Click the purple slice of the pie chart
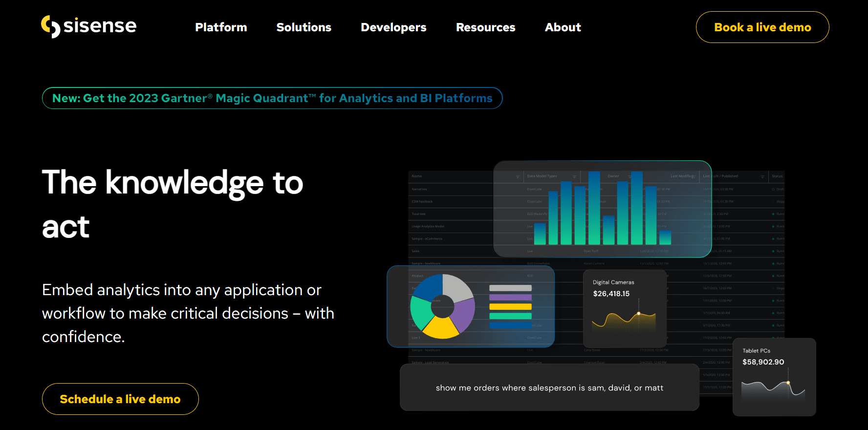 464,316
